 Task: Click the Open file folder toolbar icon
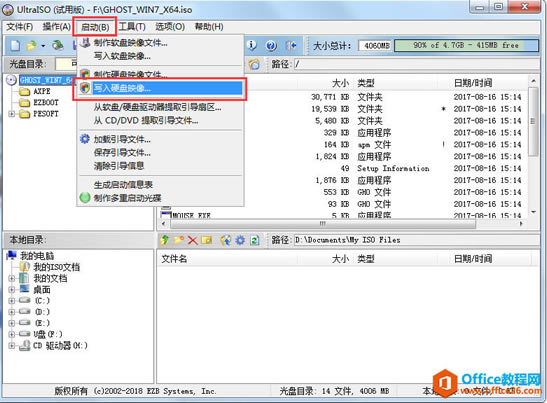[x=31, y=45]
